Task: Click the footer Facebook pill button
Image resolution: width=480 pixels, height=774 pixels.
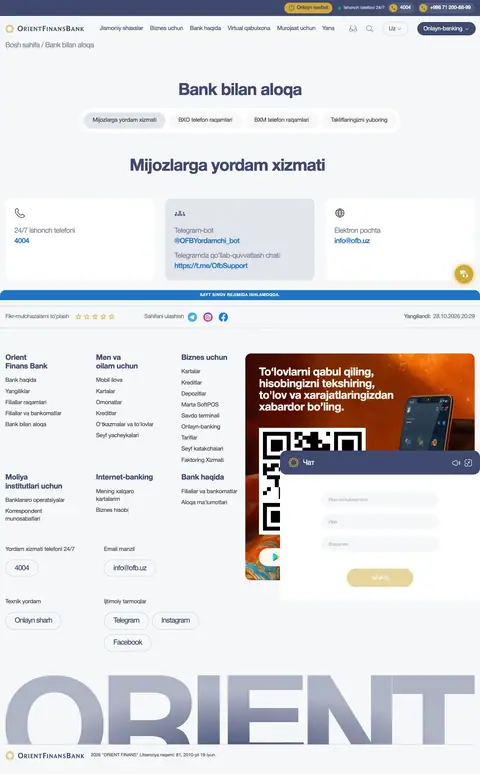Action: pyautogui.click(x=127, y=643)
